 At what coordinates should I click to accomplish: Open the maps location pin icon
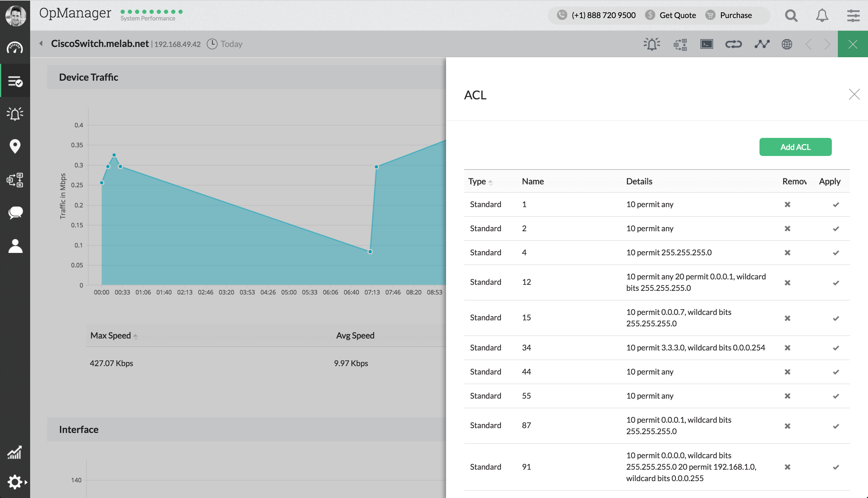[15, 146]
